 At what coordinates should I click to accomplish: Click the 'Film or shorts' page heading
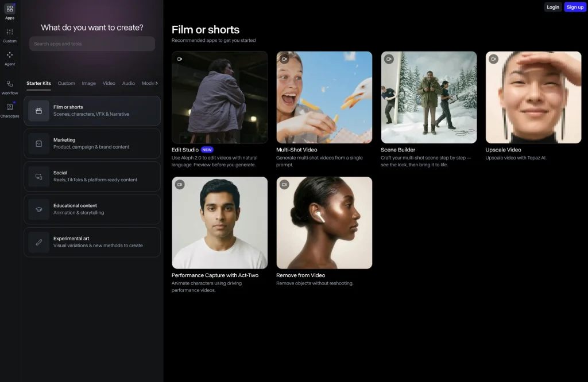206,30
